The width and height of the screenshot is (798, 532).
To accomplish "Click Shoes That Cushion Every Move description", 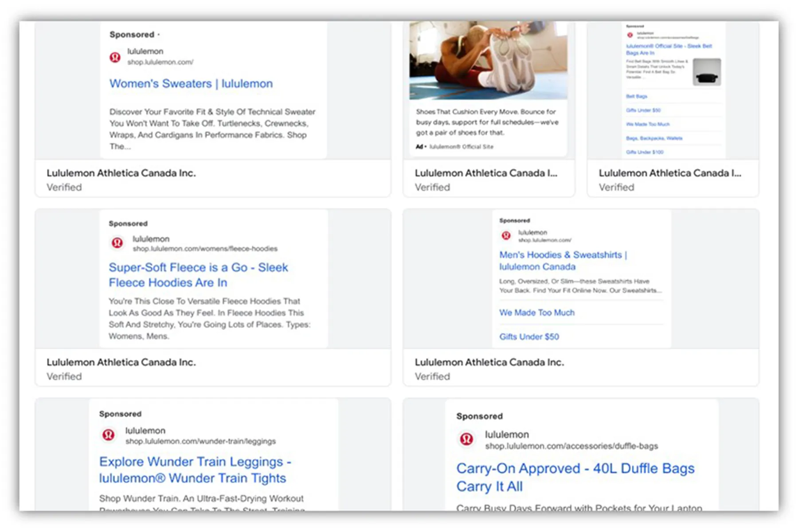I will click(487, 122).
